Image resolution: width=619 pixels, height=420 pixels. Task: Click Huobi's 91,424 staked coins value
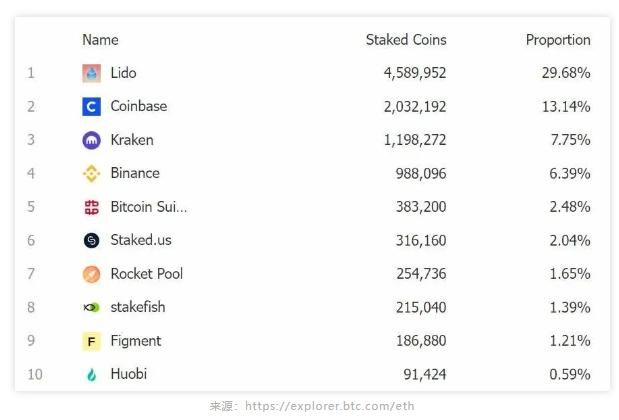(x=423, y=374)
